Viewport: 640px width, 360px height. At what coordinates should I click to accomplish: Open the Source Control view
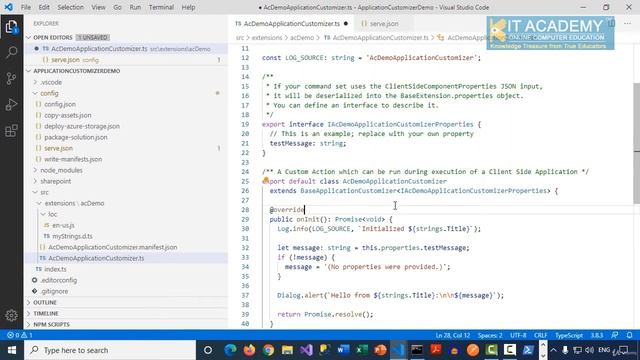coord(11,78)
